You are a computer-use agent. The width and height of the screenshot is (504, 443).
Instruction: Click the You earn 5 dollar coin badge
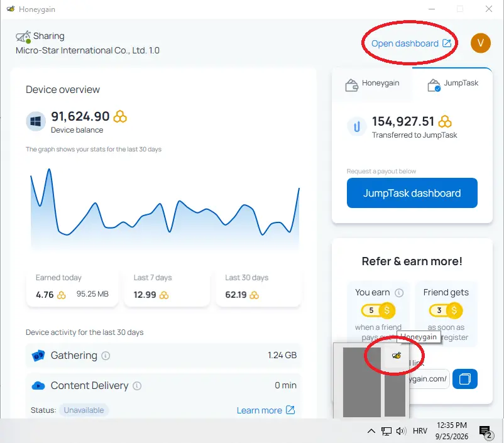[x=378, y=310]
